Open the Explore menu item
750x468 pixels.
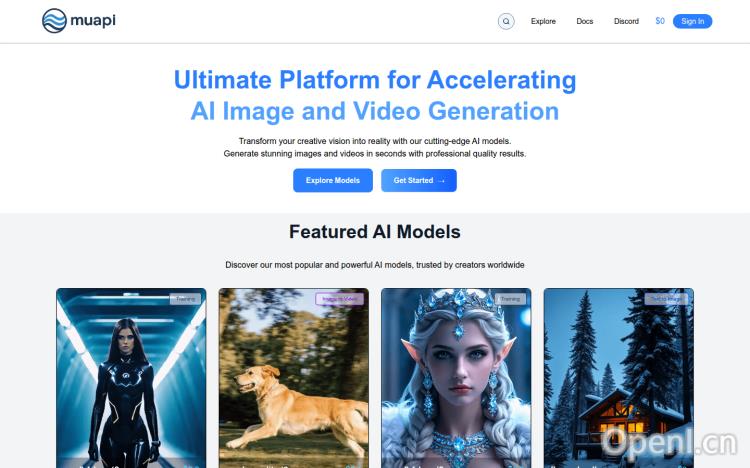[x=543, y=21]
